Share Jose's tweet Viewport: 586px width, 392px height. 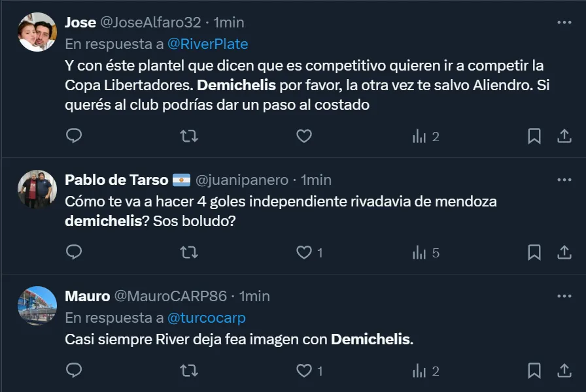coord(564,136)
